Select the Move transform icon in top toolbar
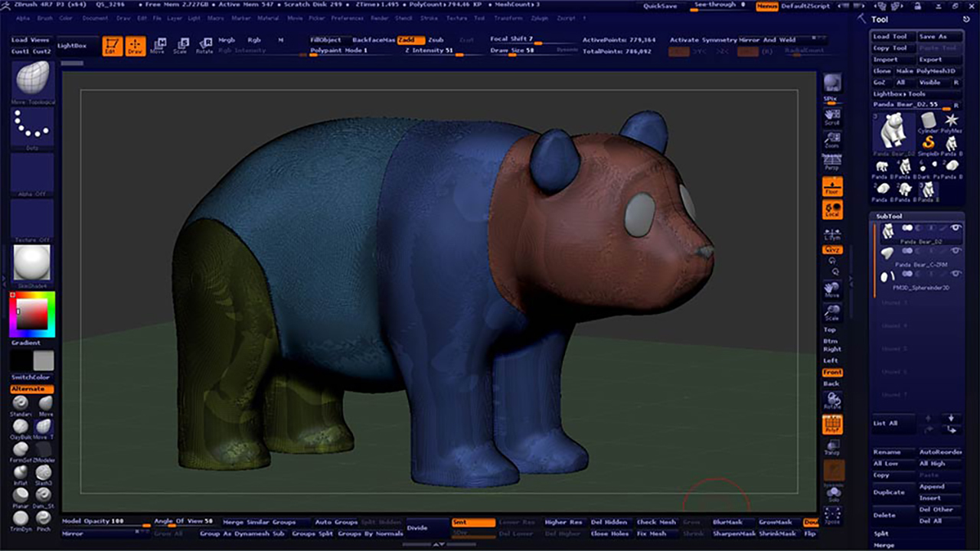Screen dimensions: 980x551 (158, 47)
